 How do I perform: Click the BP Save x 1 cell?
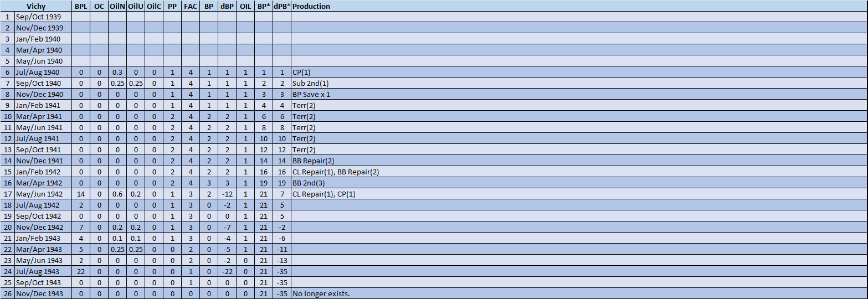pyautogui.click(x=579, y=95)
